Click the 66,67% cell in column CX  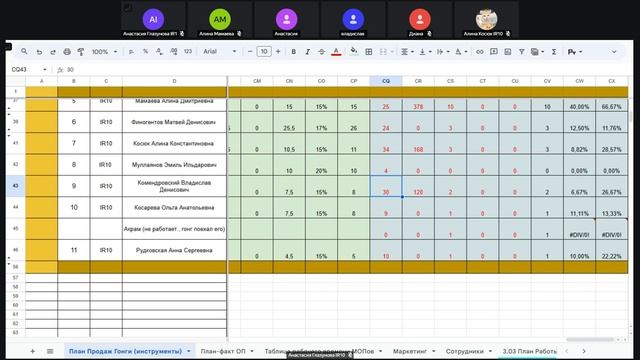click(611, 107)
